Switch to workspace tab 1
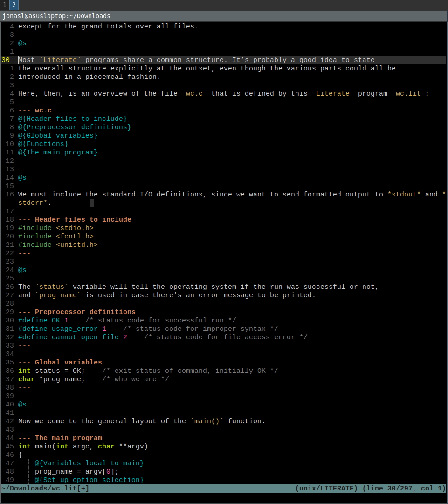The height and width of the screenshot is (504, 448). pos(5,5)
